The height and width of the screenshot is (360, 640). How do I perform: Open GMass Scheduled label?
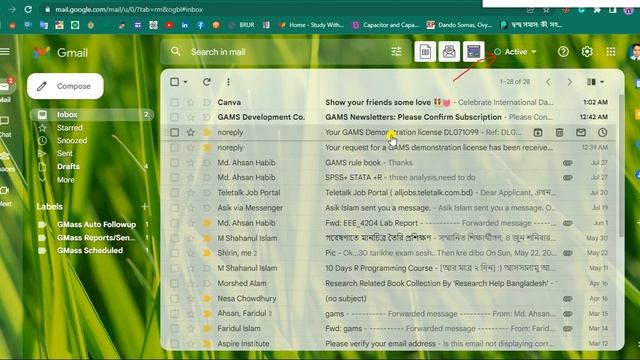pos(90,250)
